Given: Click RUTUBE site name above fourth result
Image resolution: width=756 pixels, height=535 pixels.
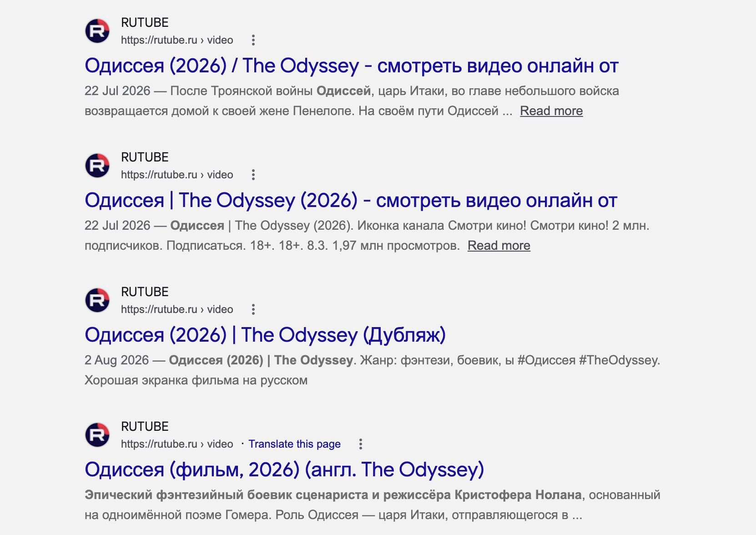Looking at the screenshot, I should [x=145, y=427].
